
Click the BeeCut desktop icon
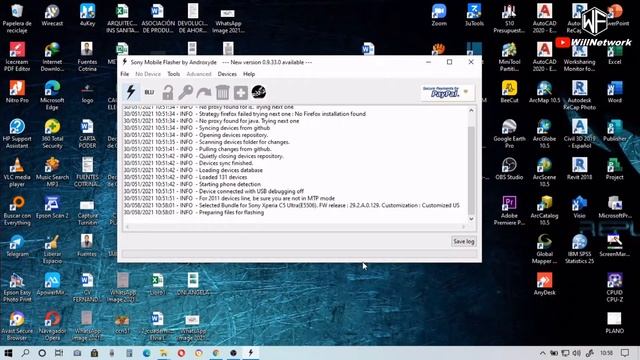pyautogui.click(x=509, y=92)
